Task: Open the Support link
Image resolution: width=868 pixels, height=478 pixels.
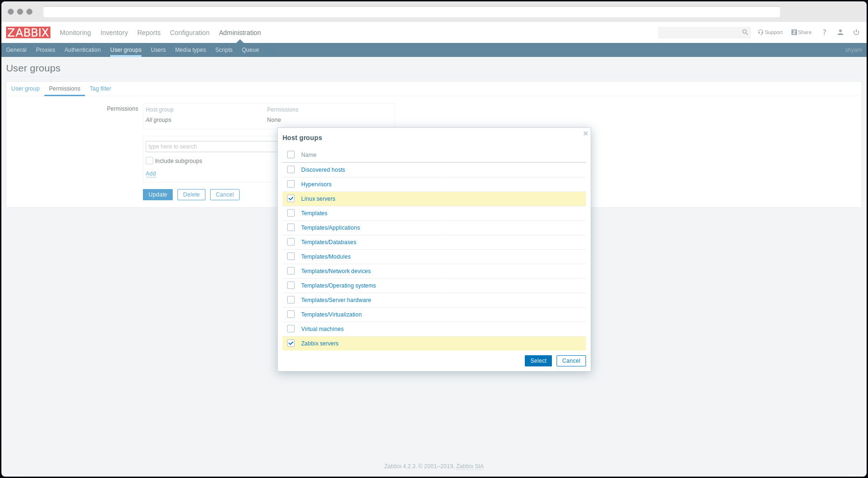Action: click(x=770, y=32)
